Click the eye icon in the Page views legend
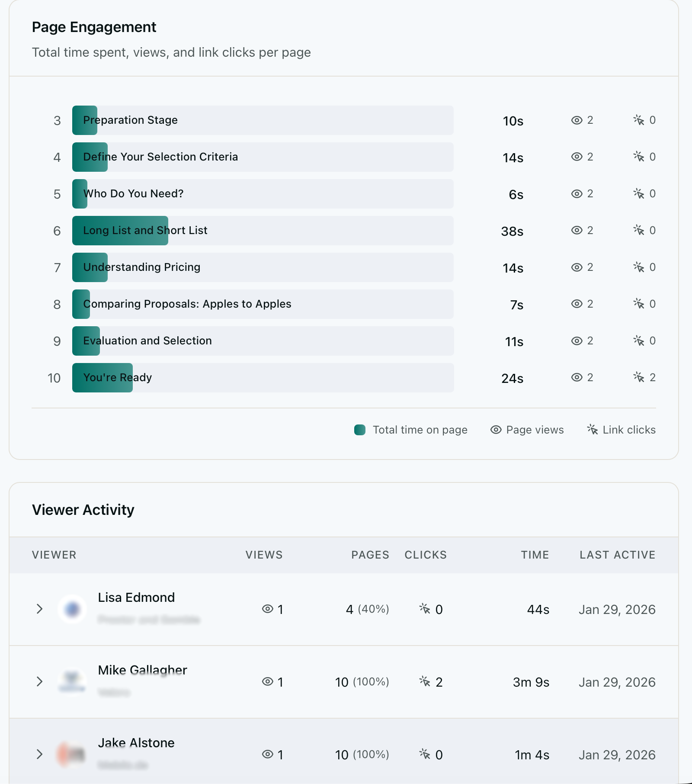The image size is (692, 784). pos(495,430)
